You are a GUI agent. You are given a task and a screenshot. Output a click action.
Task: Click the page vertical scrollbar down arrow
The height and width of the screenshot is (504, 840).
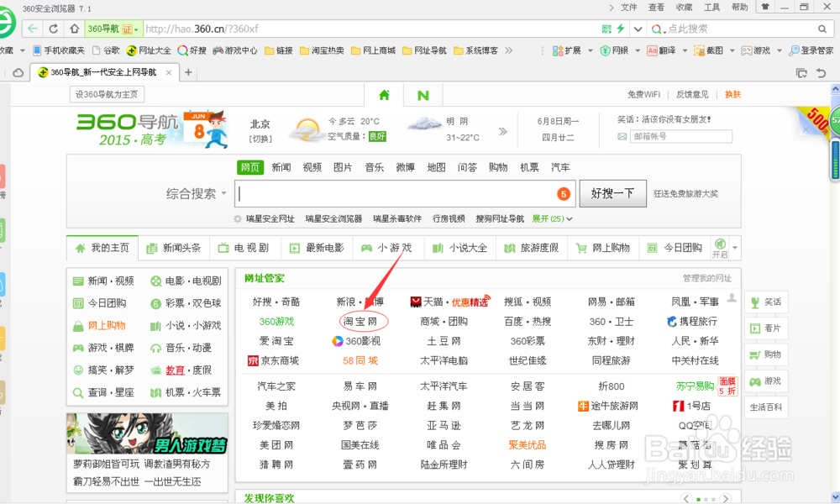point(835,496)
